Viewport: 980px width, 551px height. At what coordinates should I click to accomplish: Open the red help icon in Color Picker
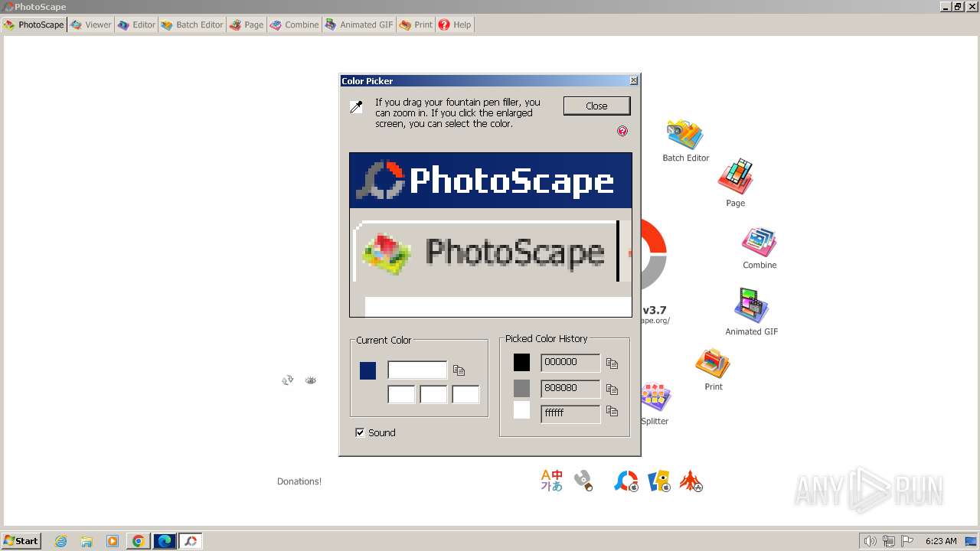click(x=622, y=131)
